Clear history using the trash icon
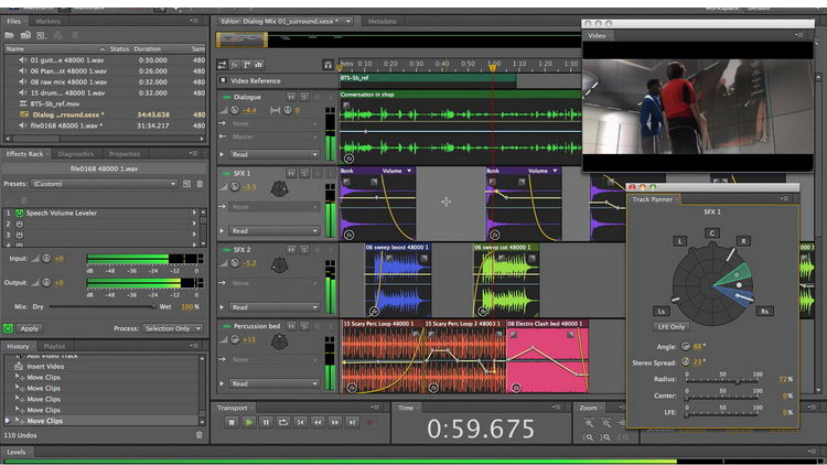 point(199,435)
